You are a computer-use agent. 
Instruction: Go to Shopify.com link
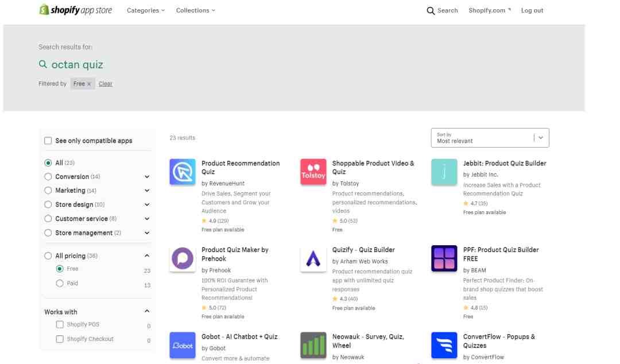tap(490, 11)
